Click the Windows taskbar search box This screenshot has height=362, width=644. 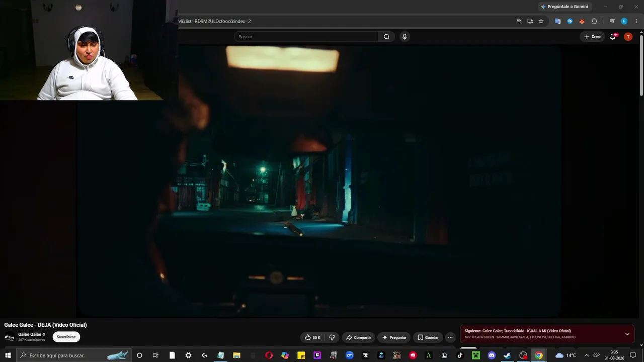[74, 355]
